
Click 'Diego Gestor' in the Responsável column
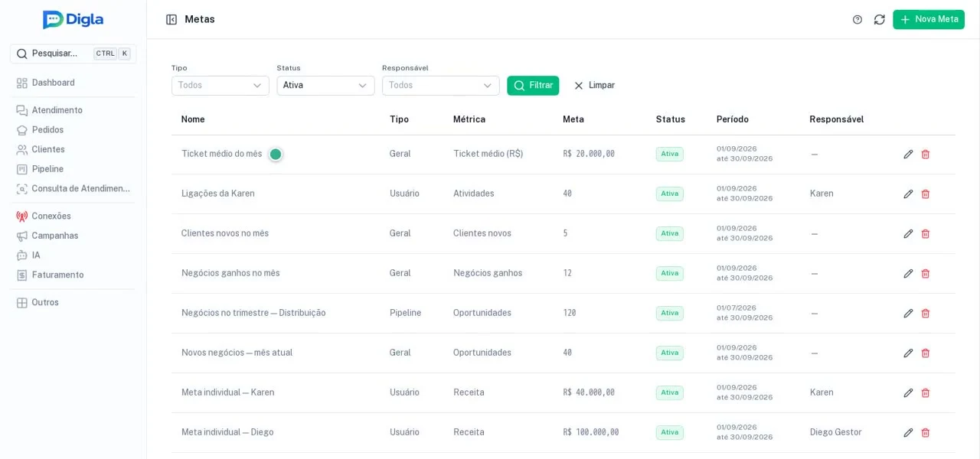pos(836,433)
